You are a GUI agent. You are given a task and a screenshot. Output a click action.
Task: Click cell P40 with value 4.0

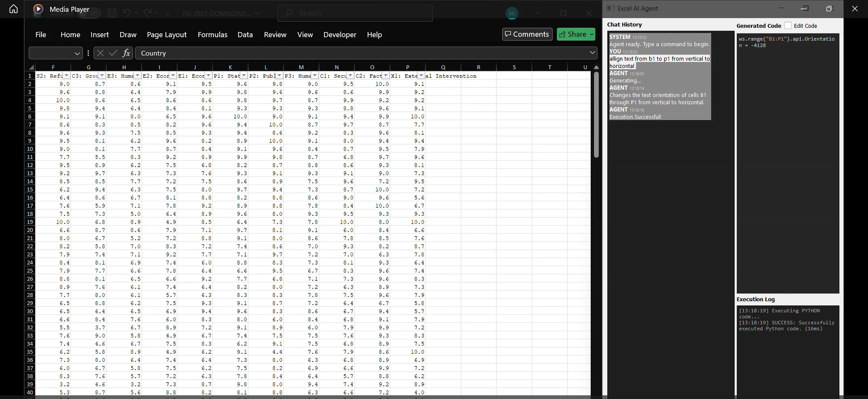click(x=408, y=393)
